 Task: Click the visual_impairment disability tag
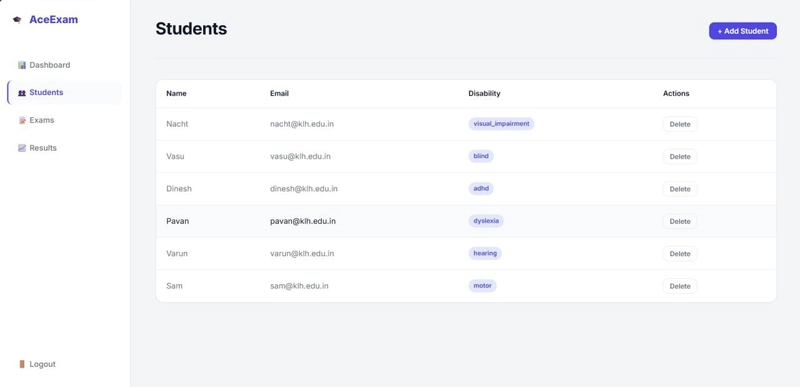(x=501, y=124)
